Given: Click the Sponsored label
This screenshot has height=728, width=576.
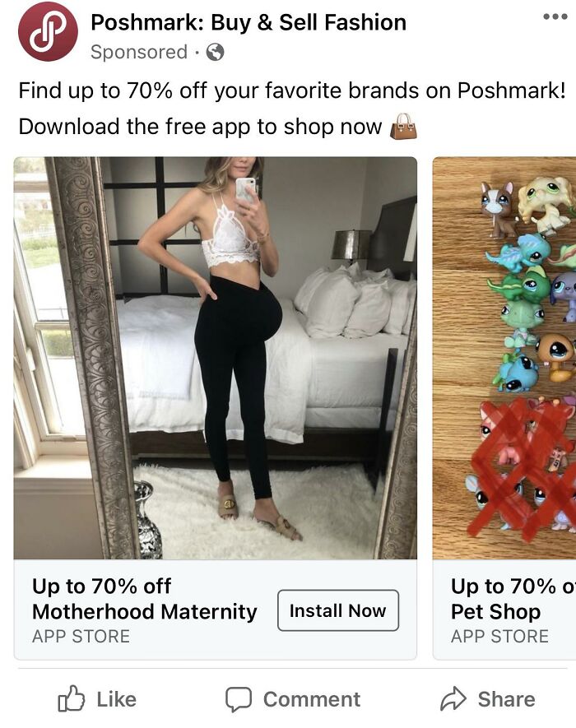Looking at the screenshot, I should [139, 52].
